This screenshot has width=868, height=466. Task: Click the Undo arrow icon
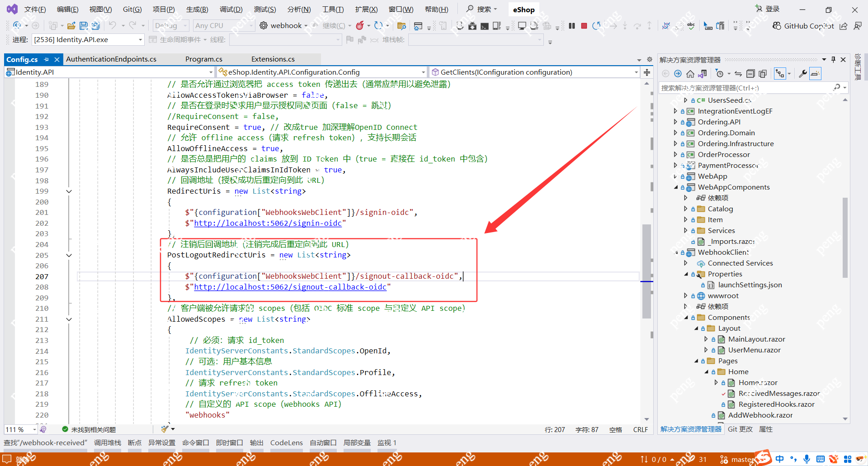tap(113, 26)
